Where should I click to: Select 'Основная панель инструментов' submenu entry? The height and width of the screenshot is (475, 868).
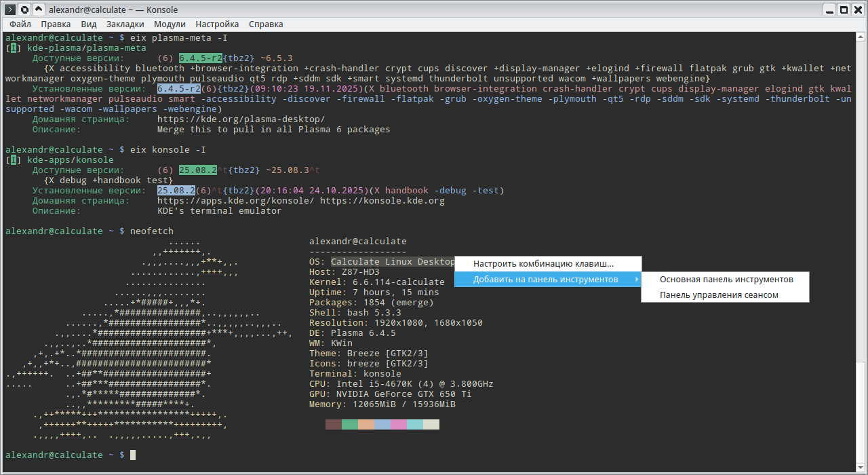(x=726, y=280)
